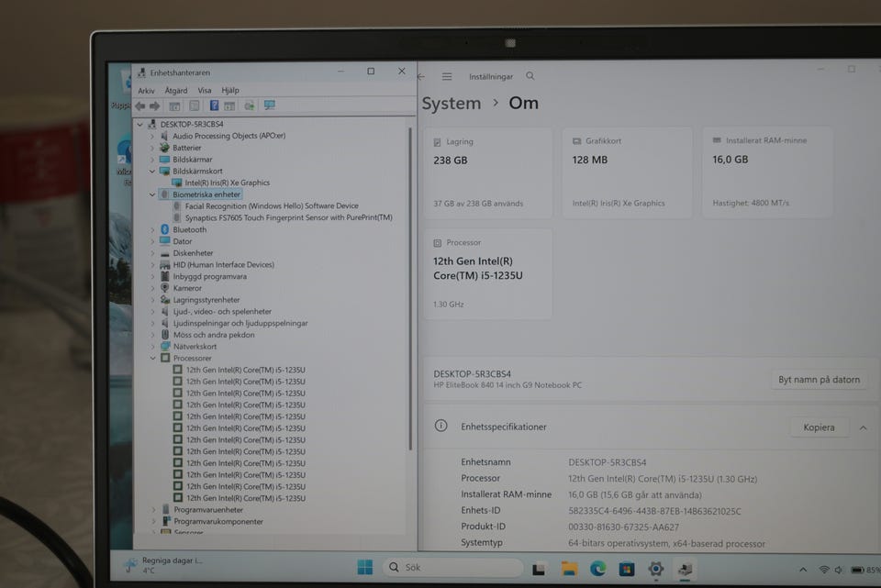Click the back arrow in Enhetshanteraren toolbar
The width and height of the screenshot is (881, 588).
pos(139,105)
